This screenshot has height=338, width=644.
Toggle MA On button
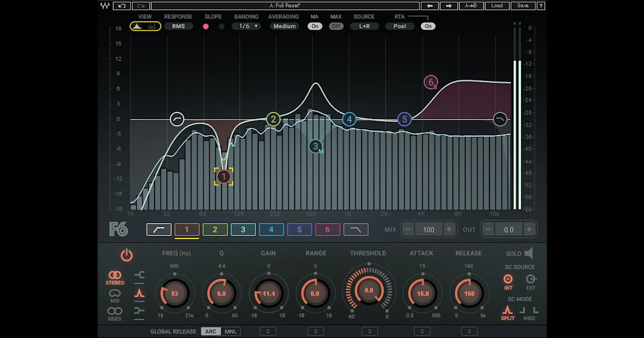click(315, 26)
